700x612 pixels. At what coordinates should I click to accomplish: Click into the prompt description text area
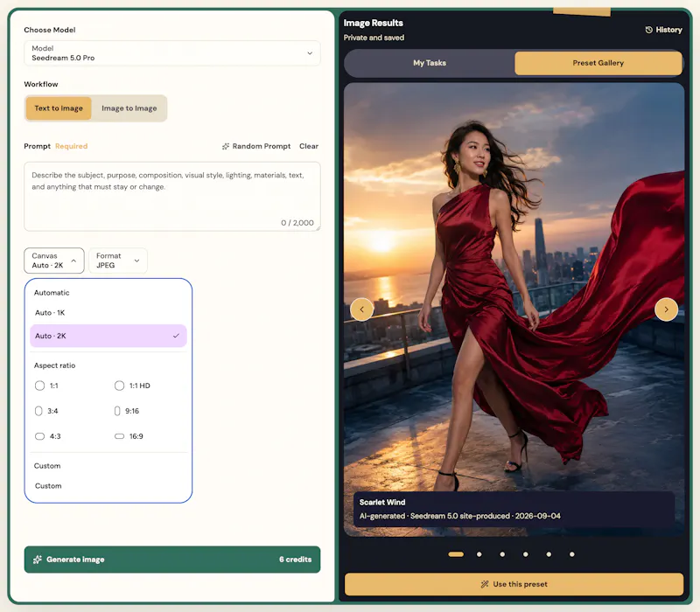(171, 196)
